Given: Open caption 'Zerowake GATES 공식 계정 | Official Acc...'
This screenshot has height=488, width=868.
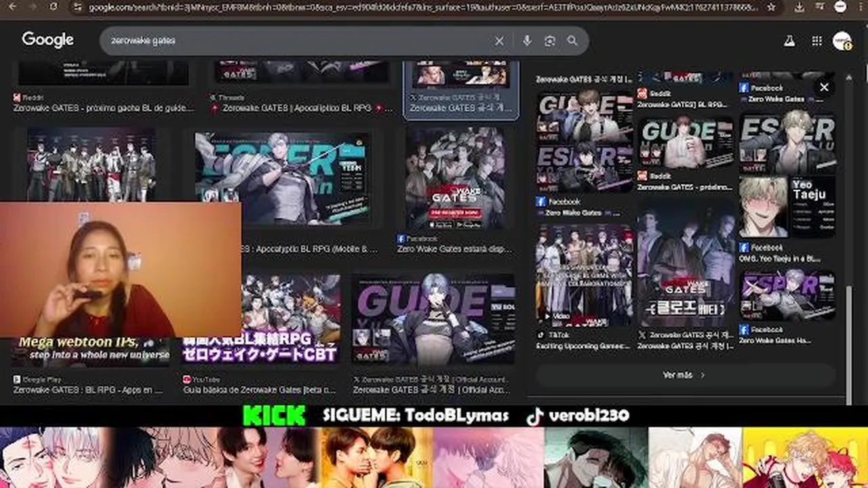Looking at the screenshot, I should (x=432, y=390).
